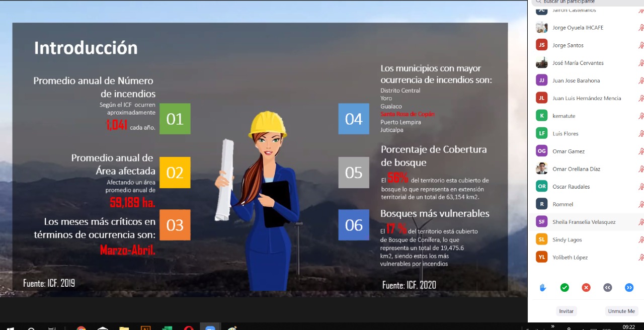This screenshot has width=644, height=330.
Task: Open File Explorer from the taskbar
Action: 124,328
